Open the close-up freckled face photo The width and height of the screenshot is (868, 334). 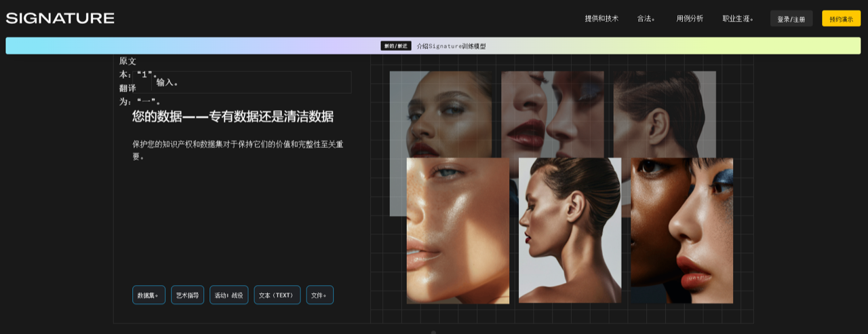pyautogui.click(x=458, y=230)
